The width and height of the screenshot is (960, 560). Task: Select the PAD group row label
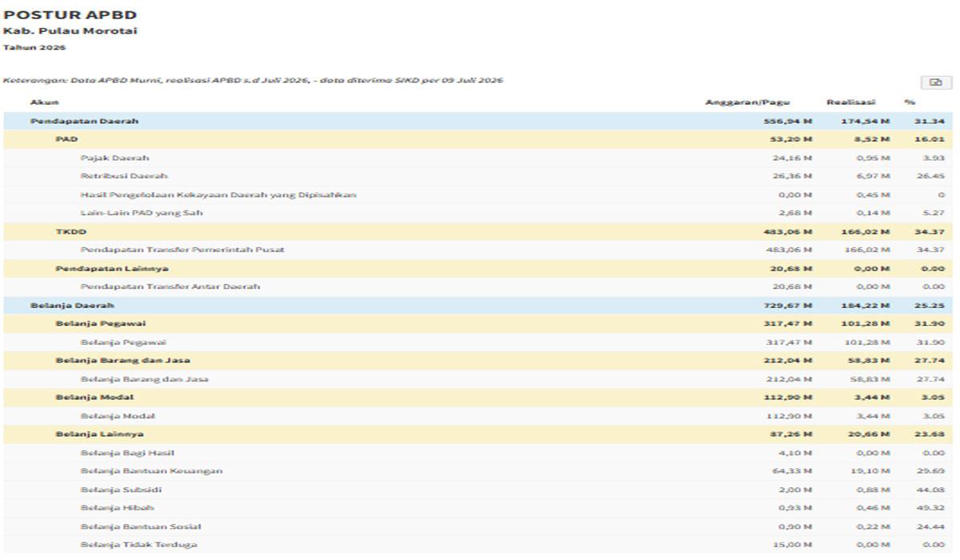tap(66, 139)
